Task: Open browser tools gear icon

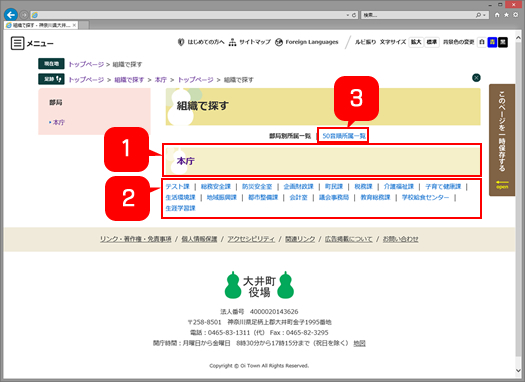Action: (x=516, y=15)
